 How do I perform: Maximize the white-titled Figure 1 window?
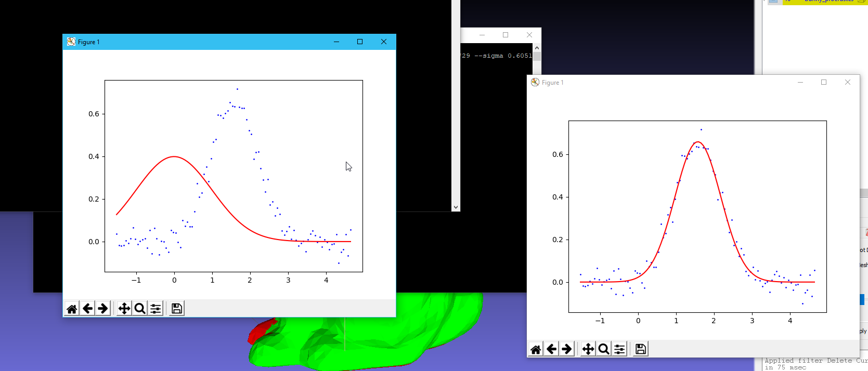824,82
